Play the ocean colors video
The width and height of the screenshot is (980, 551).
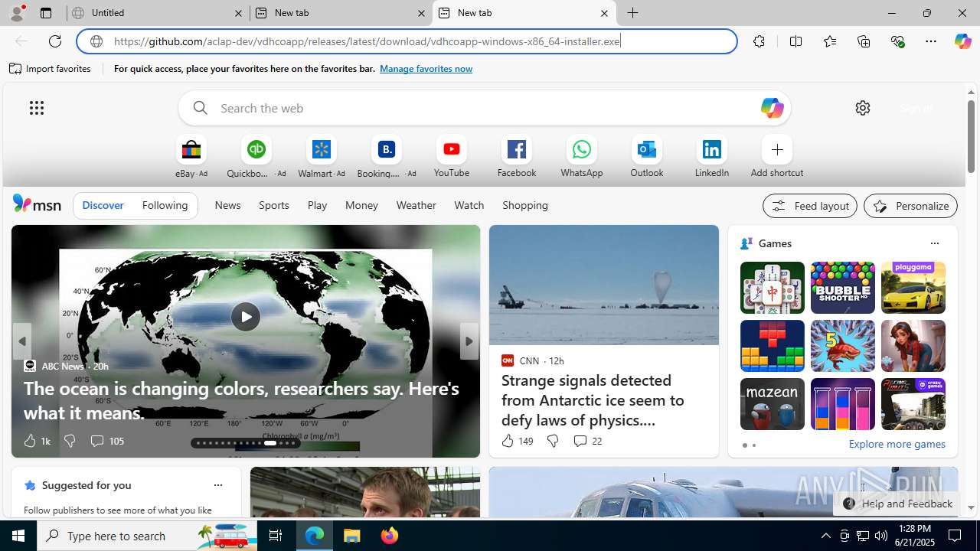point(246,316)
